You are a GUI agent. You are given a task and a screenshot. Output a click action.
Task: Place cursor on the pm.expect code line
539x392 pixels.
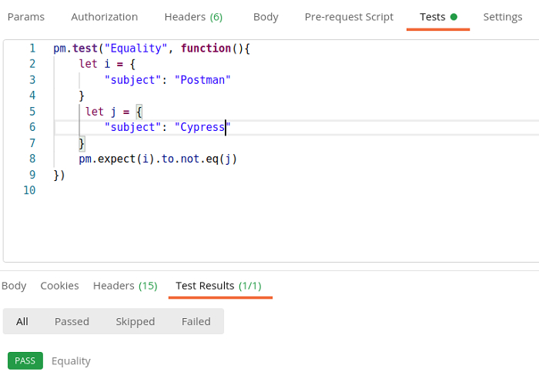[x=158, y=159]
